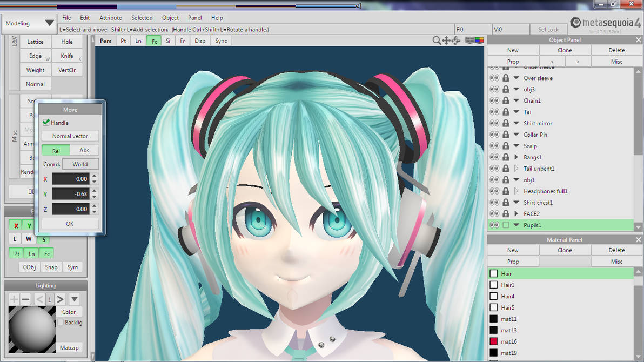Hide the Chain1 object via eye icon

click(x=494, y=100)
